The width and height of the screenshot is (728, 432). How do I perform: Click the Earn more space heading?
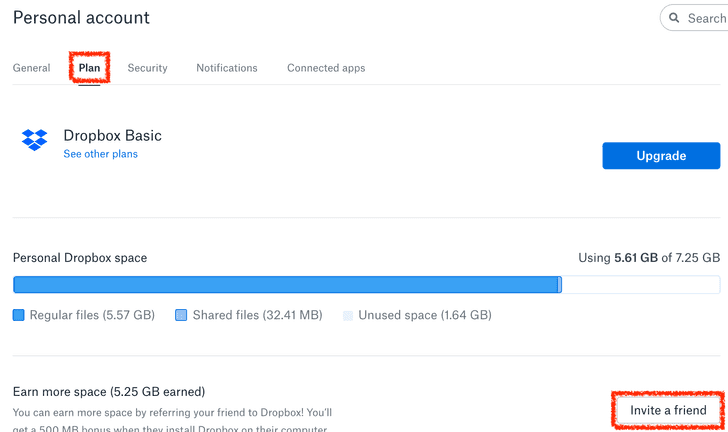108,391
